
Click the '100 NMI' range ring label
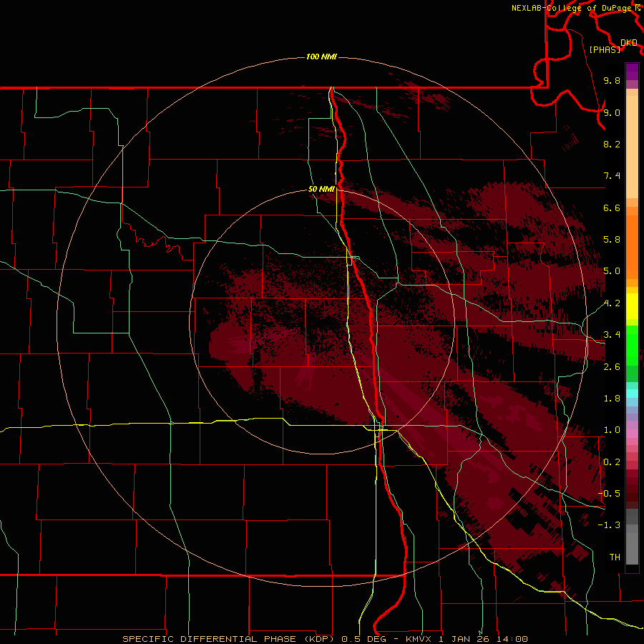[x=321, y=57]
